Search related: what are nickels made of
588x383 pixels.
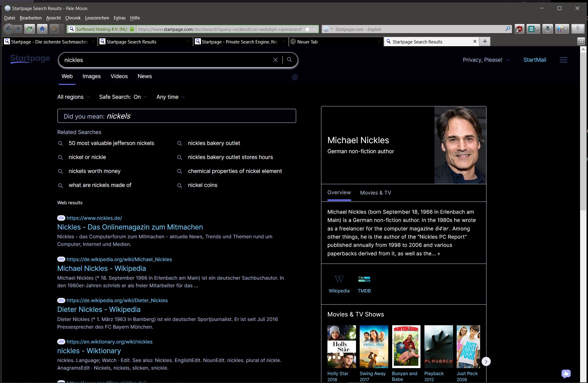[100, 185]
